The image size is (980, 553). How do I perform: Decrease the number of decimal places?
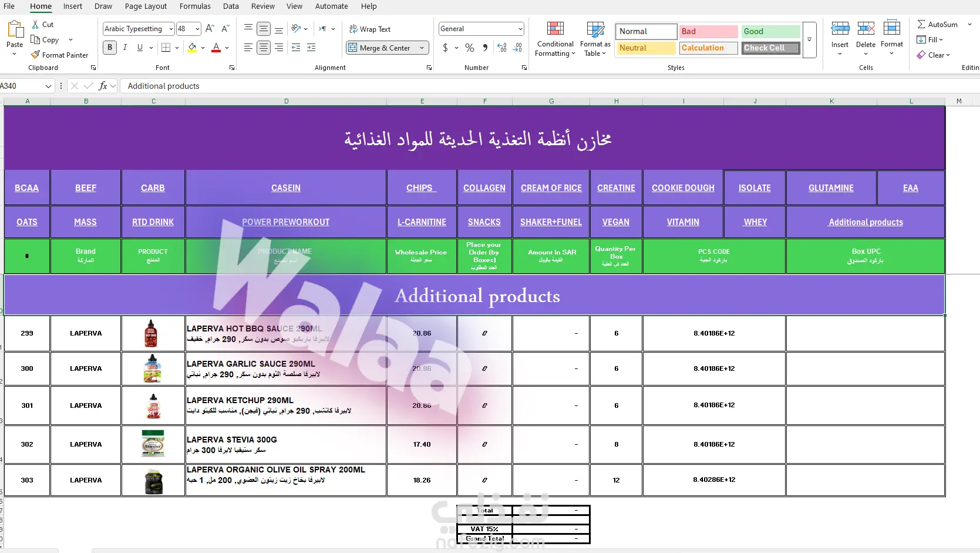click(x=517, y=48)
